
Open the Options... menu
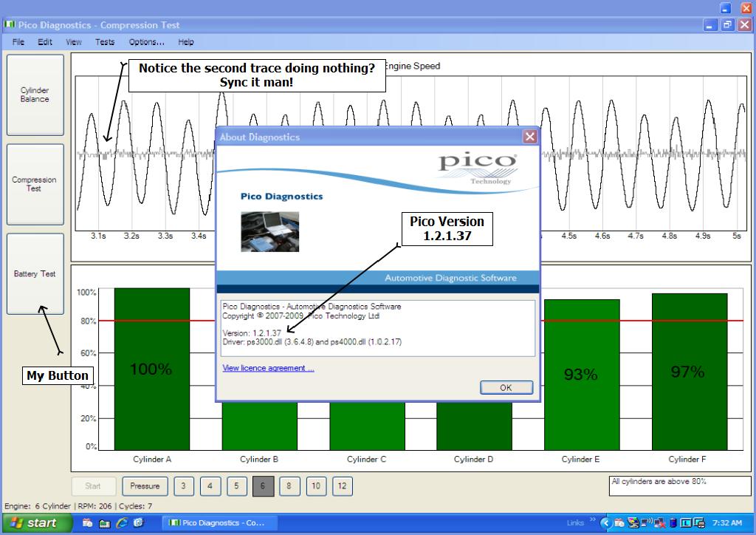click(147, 42)
